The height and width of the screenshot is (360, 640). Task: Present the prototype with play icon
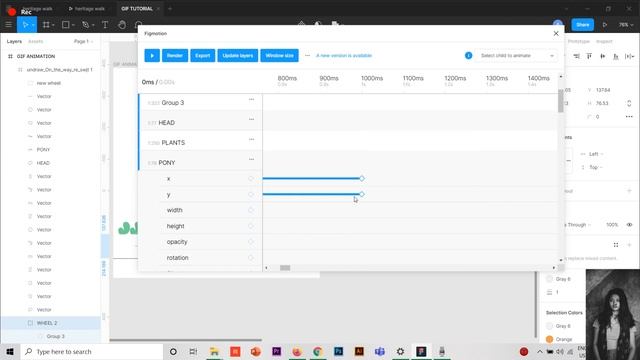[605, 25]
